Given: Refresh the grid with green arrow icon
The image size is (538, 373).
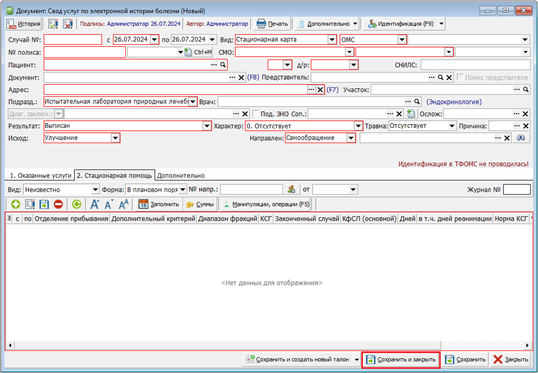Looking at the screenshot, I should click(x=77, y=205).
